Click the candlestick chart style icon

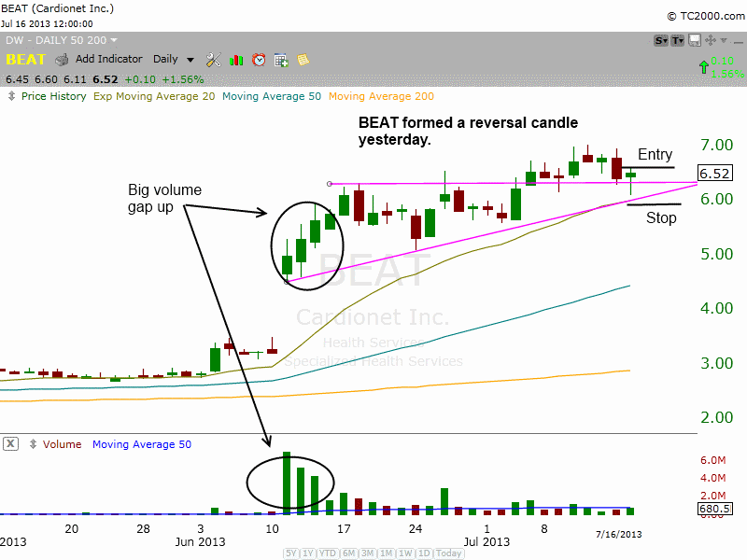click(x=236, y=60)
